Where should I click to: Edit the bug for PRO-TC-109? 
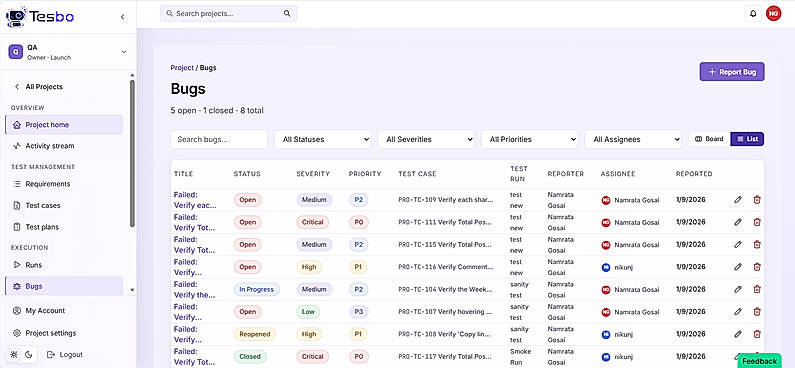[x=738, y=200]
